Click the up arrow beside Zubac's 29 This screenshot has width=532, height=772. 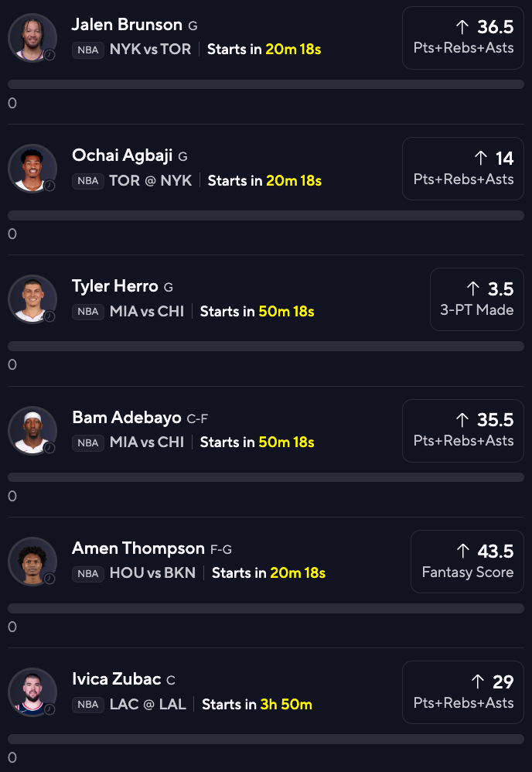(x=479, y=681)
